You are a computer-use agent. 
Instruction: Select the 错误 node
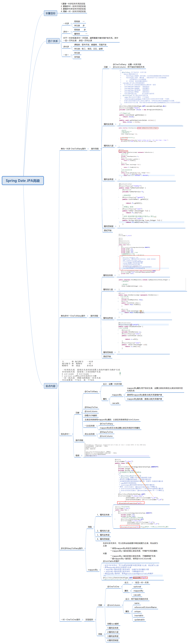coord(77,455)
